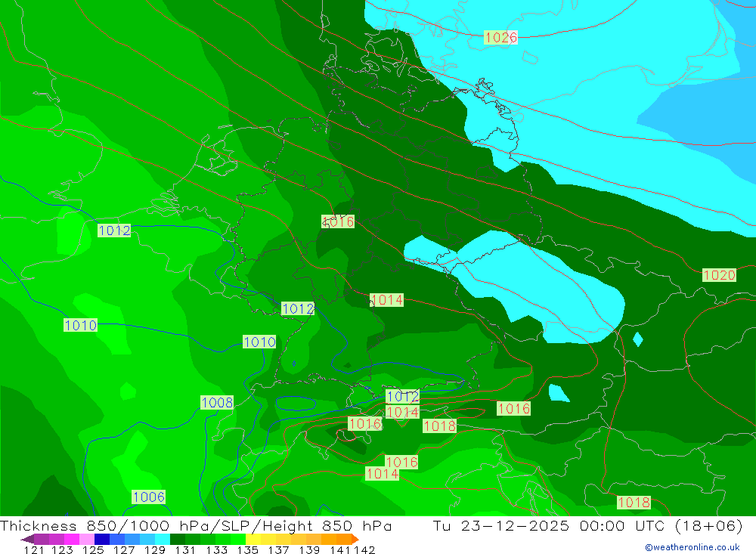The height and width of the screenshot is (554, 756).
Task: Click the legend value 142
Action: (x=364, y=549)
